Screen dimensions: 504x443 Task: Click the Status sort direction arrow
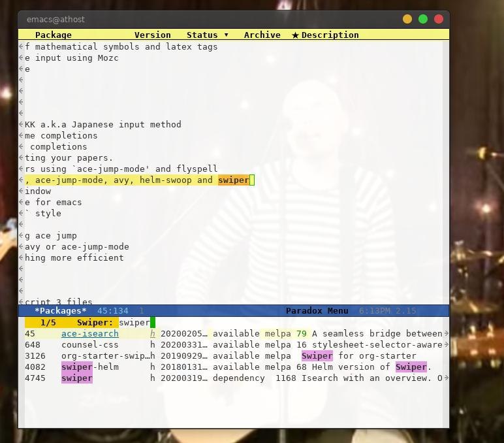click(x=227, y=35)
